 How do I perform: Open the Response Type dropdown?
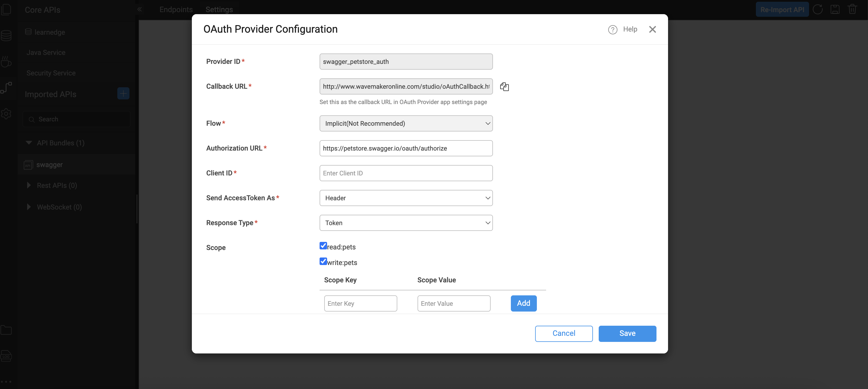tap(406, 223)
